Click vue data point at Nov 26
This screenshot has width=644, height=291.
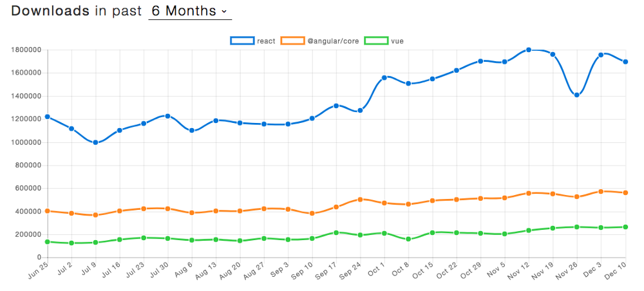point(577,227)
